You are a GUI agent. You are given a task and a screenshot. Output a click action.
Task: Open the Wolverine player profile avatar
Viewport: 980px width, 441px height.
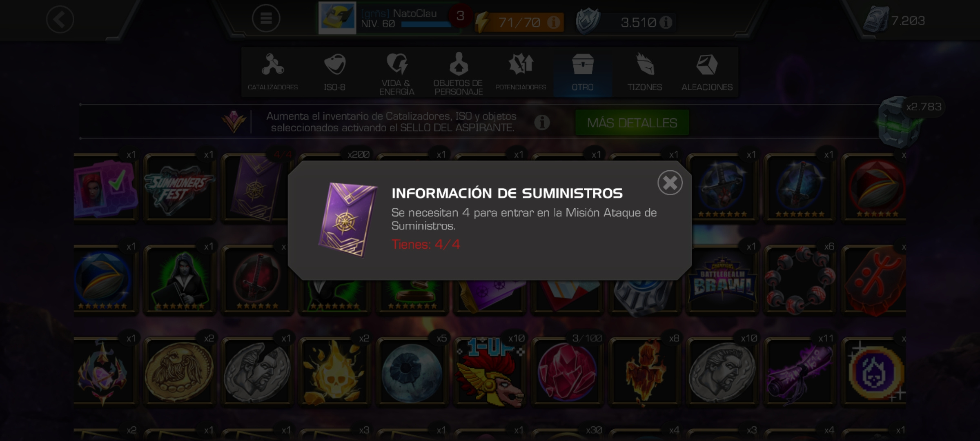pyautogui.click(x=337, y=18)
